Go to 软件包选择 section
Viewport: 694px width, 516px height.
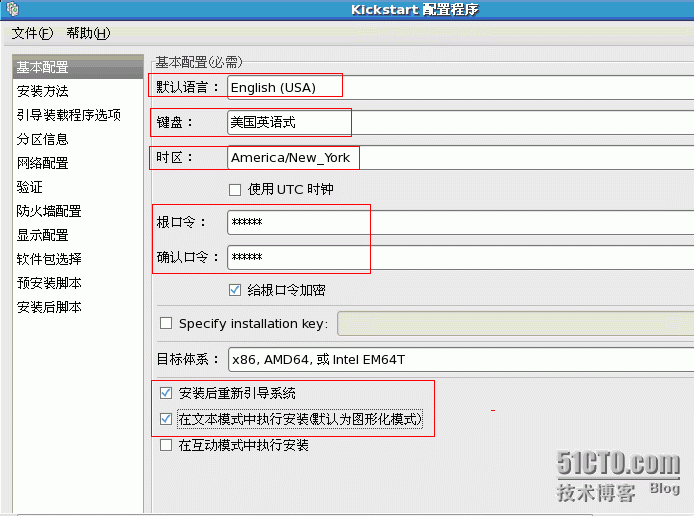coord(78,259)
